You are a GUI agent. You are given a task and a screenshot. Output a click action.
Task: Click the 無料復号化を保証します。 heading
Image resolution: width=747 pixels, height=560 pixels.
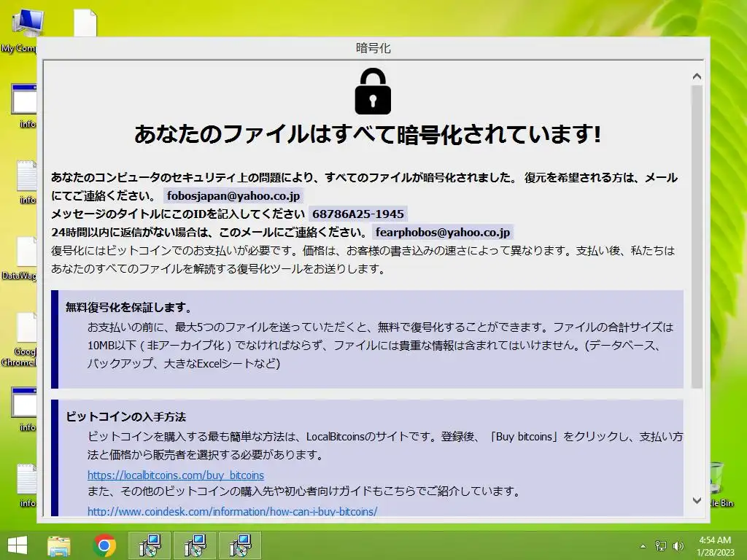pos(128,307)
